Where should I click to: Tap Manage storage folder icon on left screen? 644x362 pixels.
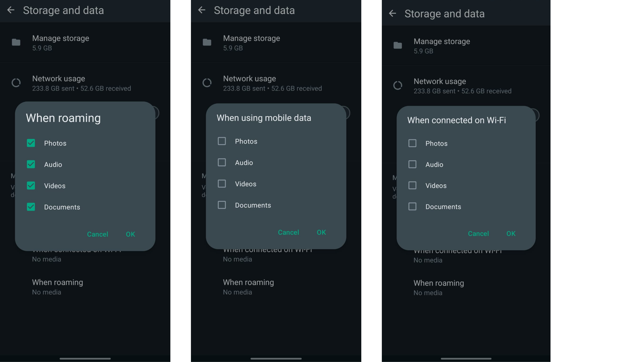click(x=16, y=42)
